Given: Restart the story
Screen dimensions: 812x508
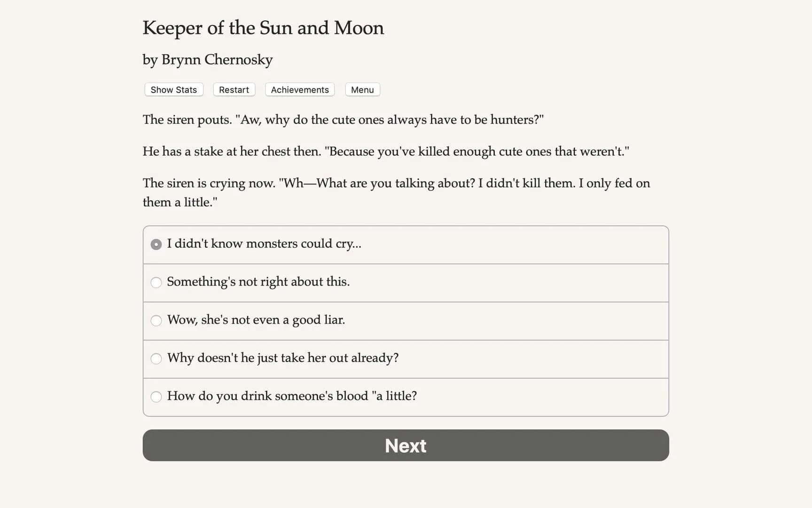Looking at the screenshot, I should click(x=234, y=89).
